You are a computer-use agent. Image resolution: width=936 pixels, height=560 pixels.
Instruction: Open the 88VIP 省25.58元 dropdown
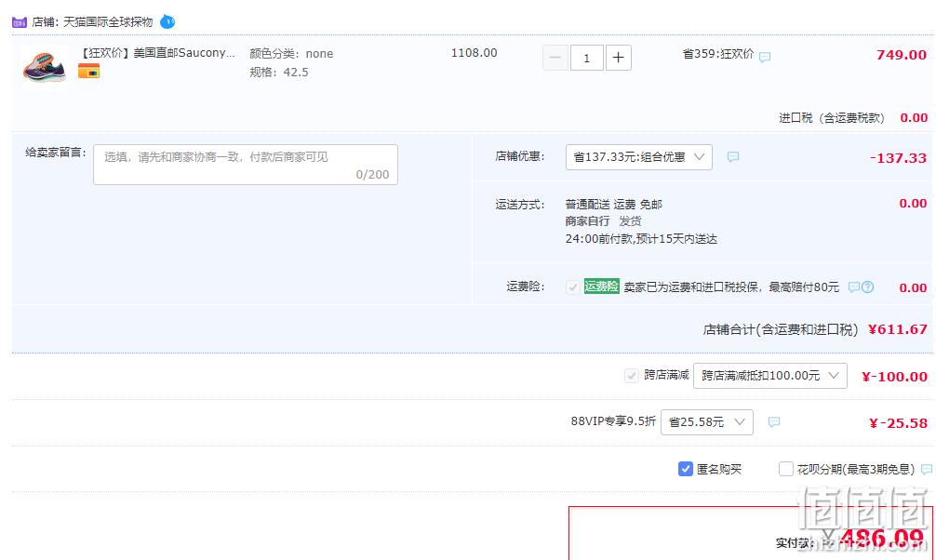(x=707, y=422)
